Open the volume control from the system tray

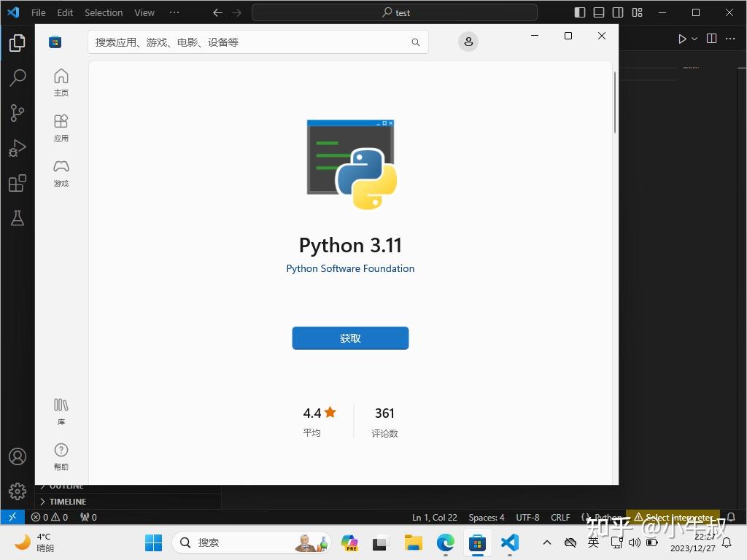point(634,542)
